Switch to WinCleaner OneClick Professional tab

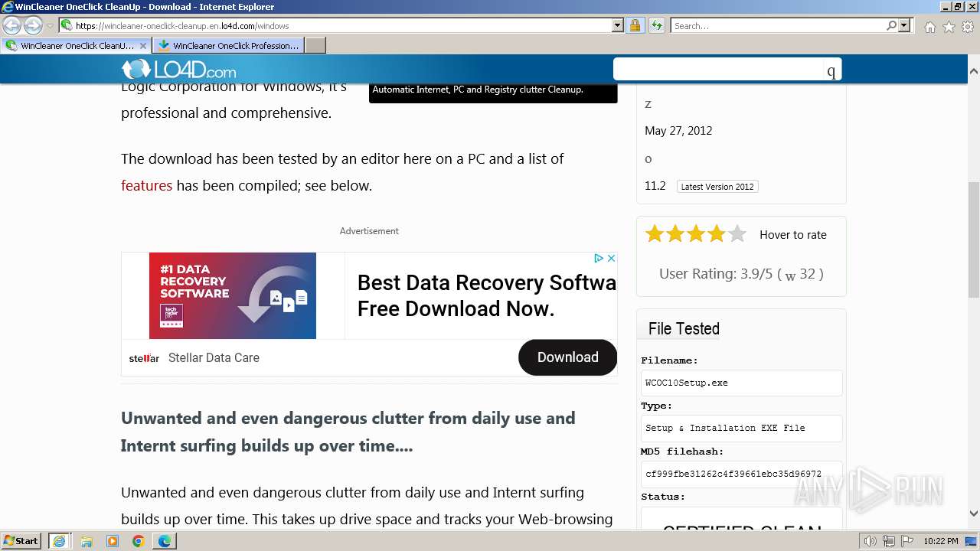228,45
